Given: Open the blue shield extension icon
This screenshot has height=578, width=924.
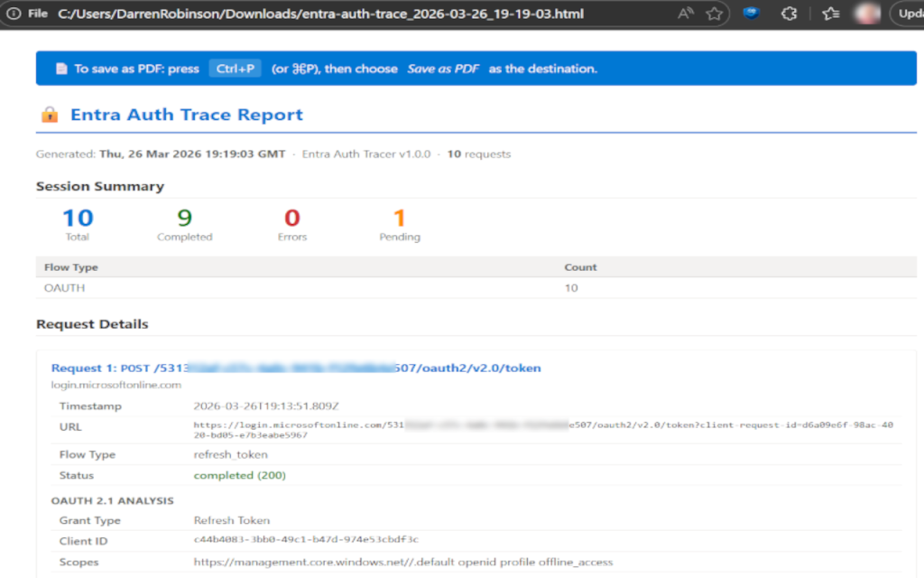Looking at the screenshot, I should coord(752,14).
